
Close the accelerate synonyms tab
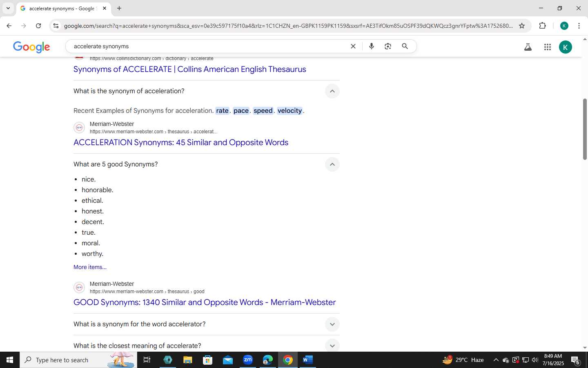105,8
